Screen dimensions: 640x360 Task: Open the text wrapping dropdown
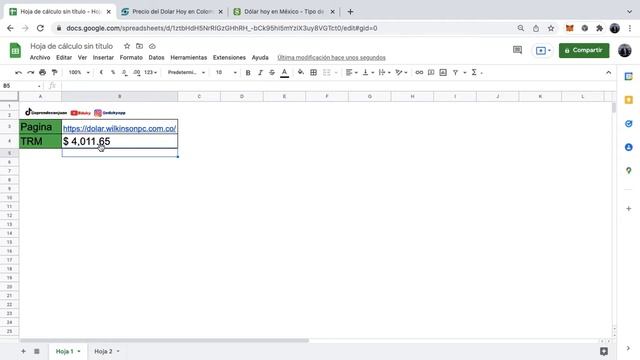coord(384,72)
